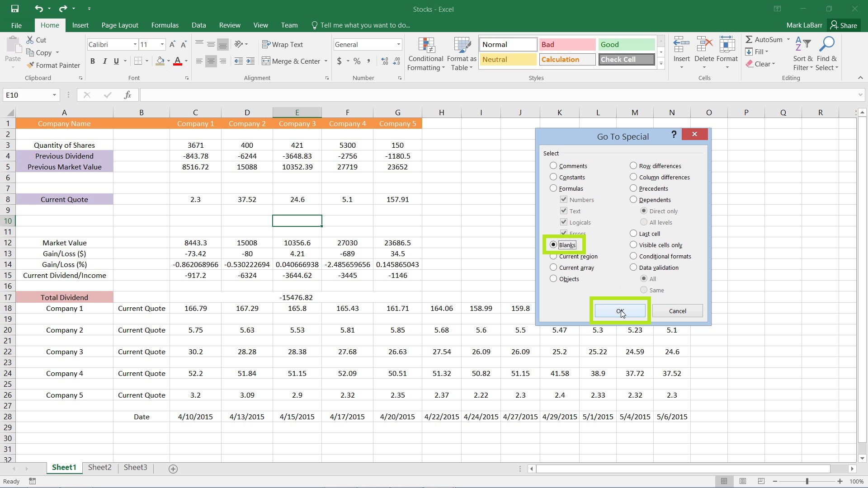Open the Data menu tab
Screen dimensions: 868x488
[x=198, y=24]
